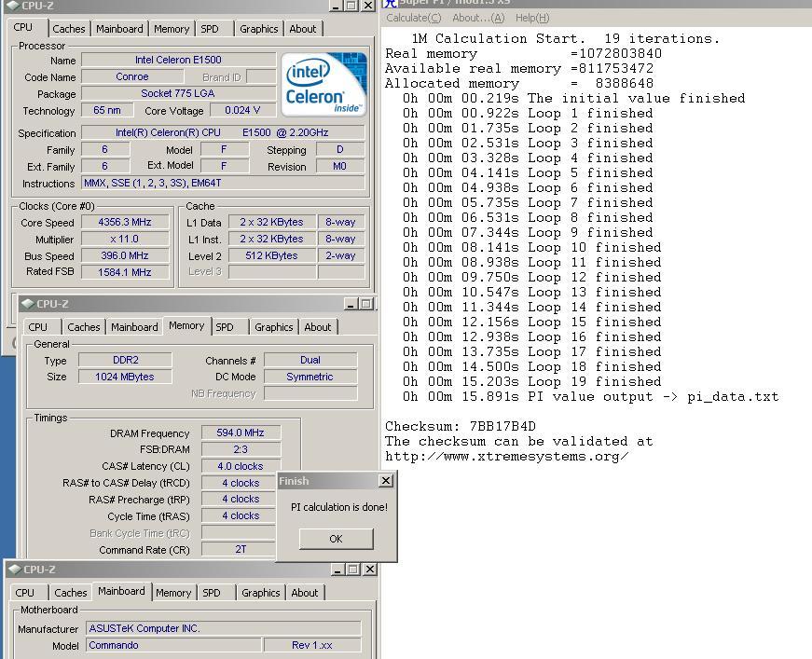Click the Intel Celeron inside logo
Viewport: 812px width, 659px height.
pos(323,84)
